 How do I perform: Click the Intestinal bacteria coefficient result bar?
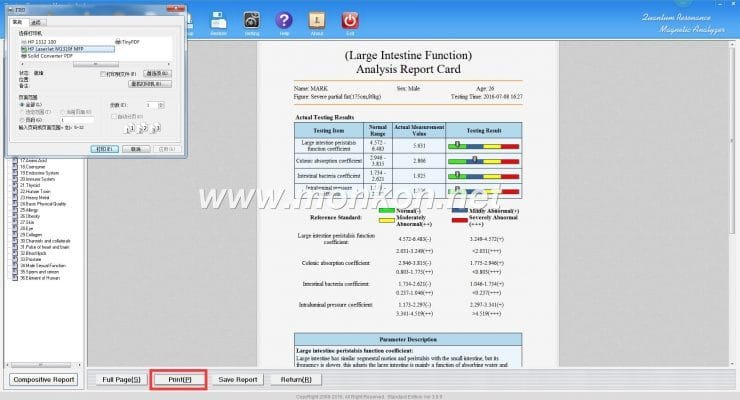483,176
